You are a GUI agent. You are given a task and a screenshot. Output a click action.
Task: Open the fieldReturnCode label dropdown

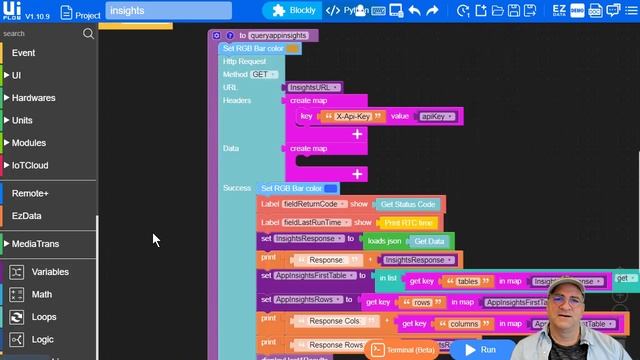click(x=314, y=204)
